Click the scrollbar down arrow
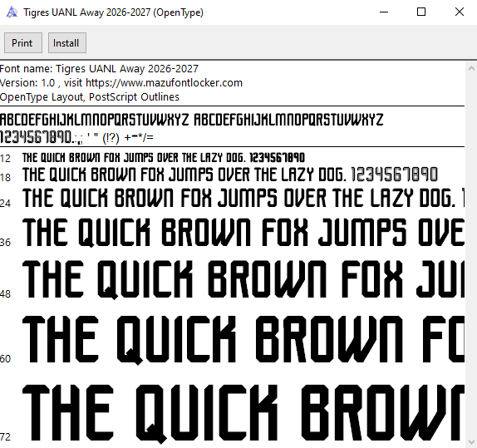Viewport: 477px width, 448px height. coord(471,441)
